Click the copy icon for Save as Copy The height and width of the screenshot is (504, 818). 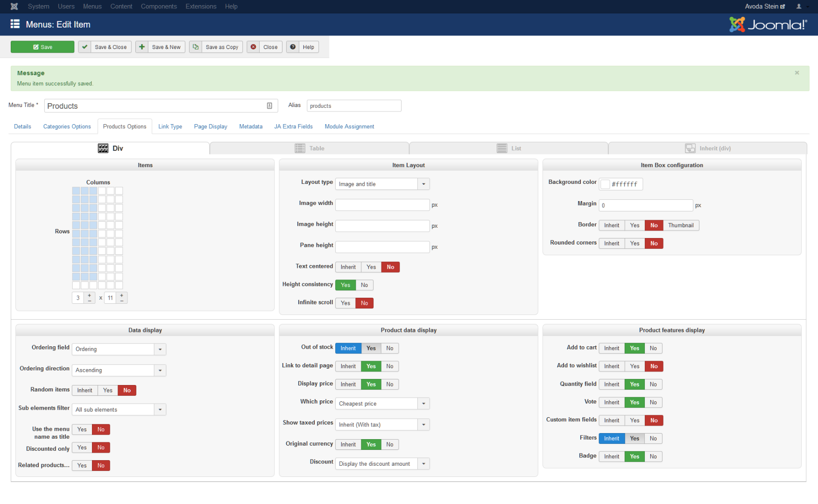point(196,47)
